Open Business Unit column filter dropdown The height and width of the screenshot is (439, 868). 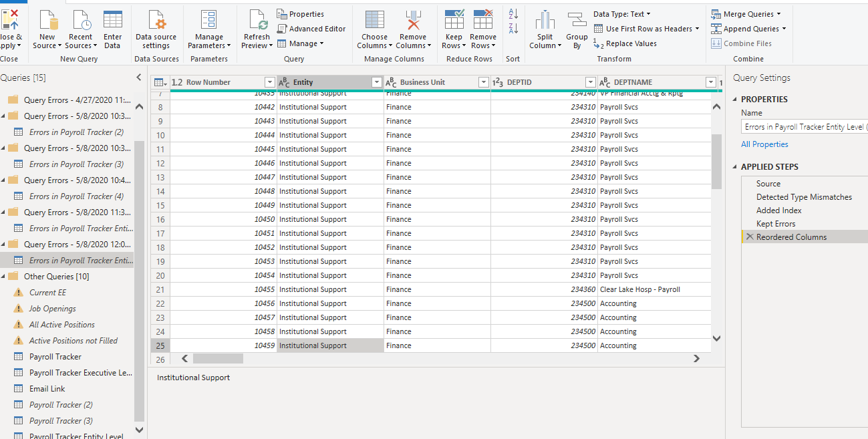484,82
